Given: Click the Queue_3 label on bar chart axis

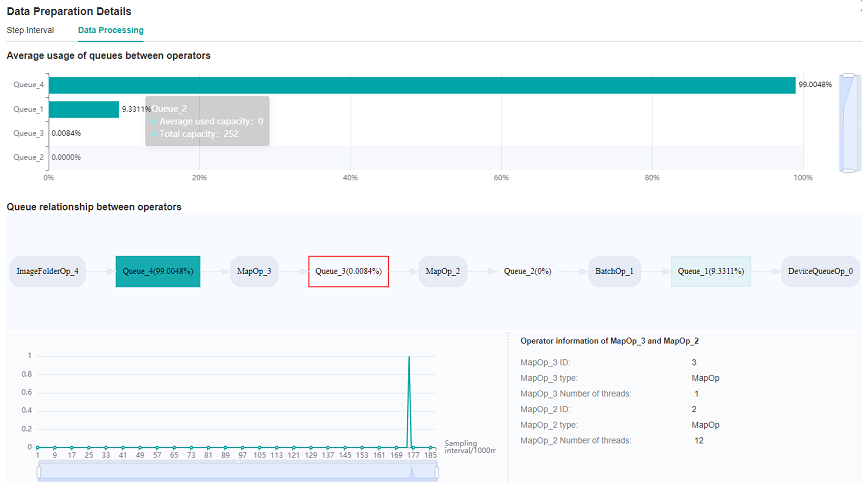Looking at the screenshot, I should click(28, 133).
